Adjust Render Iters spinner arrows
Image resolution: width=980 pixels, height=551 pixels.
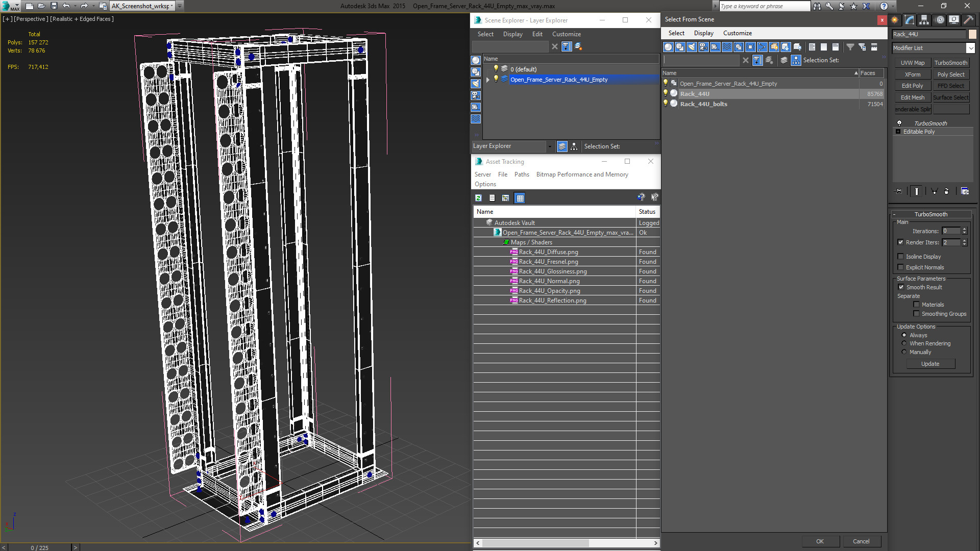coord(965,242)
